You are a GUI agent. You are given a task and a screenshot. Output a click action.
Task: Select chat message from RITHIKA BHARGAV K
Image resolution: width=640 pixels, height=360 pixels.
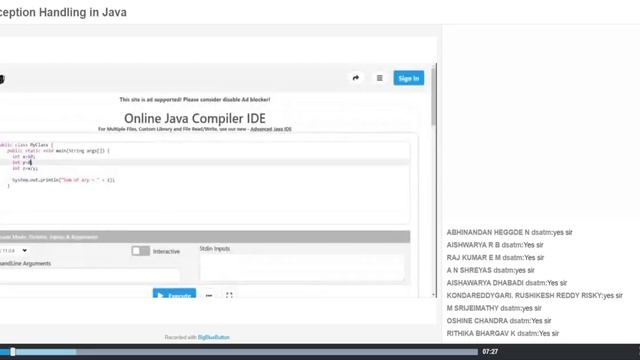point(502,333)
